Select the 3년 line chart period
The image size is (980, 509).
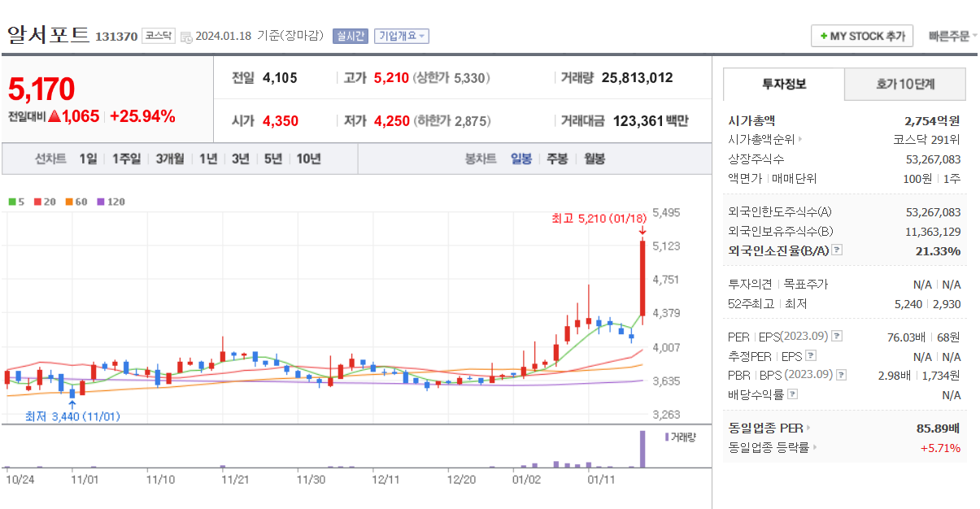click(x=240, y=159)
